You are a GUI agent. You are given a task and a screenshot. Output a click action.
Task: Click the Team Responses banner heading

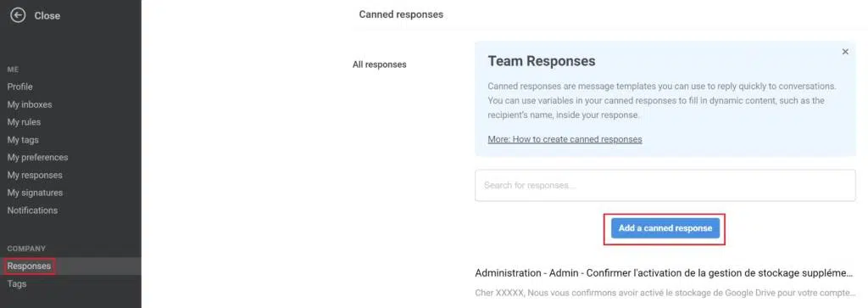point(542,61)
